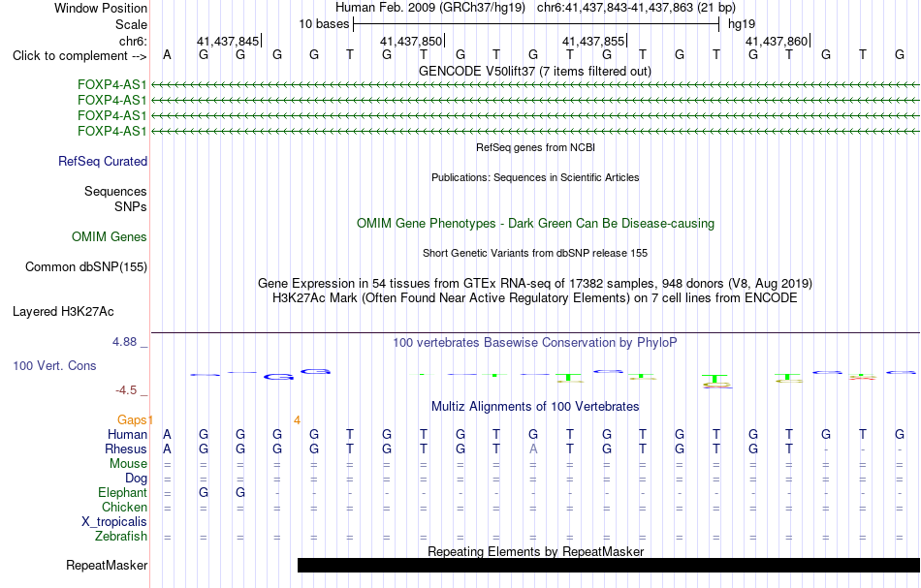Click the 'Click to complement -->' label
Image resolution: width=921 pixels, height=588 pixels.
click(79, 56)
